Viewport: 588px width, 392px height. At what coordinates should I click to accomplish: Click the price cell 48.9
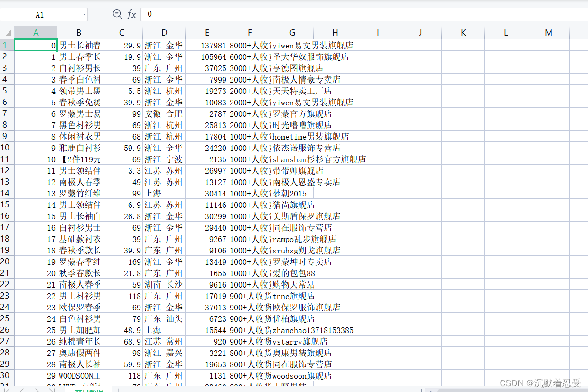click(121, 330)
